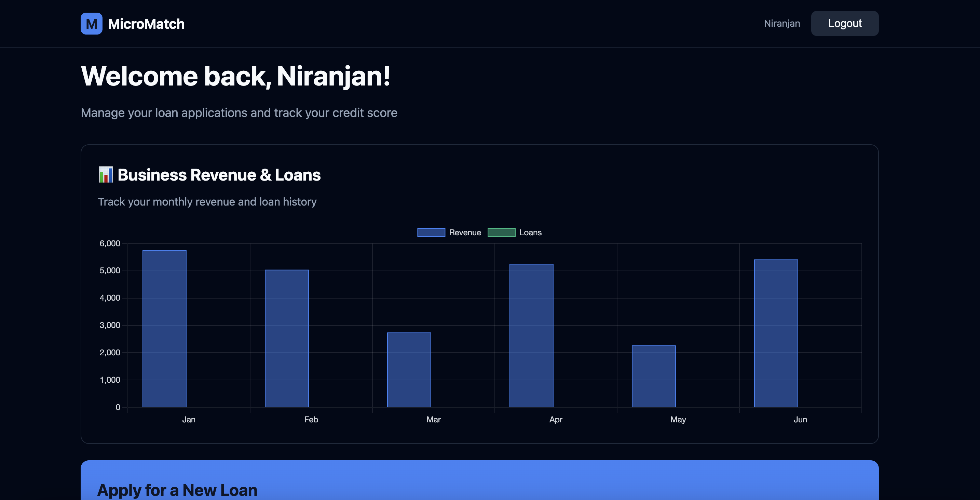980x500 pixels.
Task: Click the bar chart emoji icon
Action: pyautogui.click(x=105, y=175)
